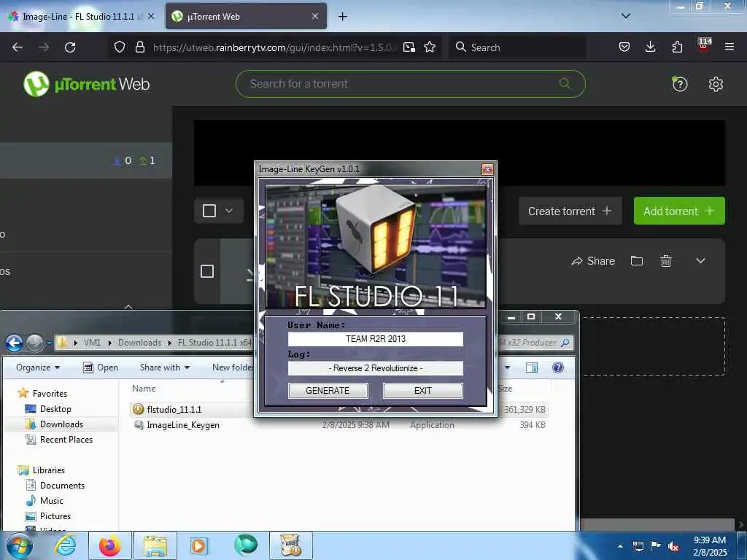Open the Share with dropdown in Explorer
The width and height of the screenshot is (747, 560).
click(x=165, y=367)
